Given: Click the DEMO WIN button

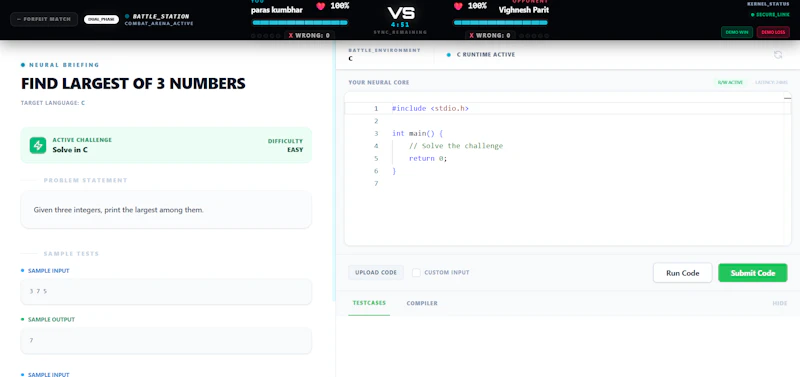Looking at the screenshot, I should 737,32.
